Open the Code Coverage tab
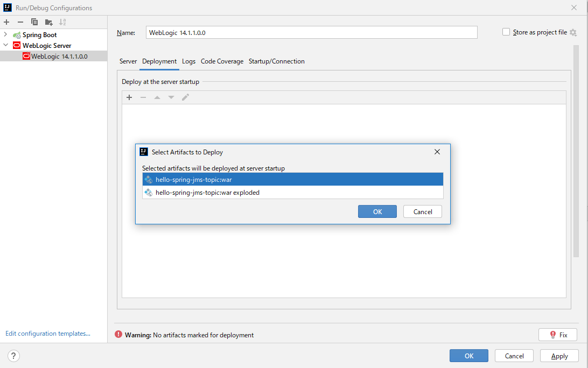The image size is (588, 368). click(x=222, y=61)
